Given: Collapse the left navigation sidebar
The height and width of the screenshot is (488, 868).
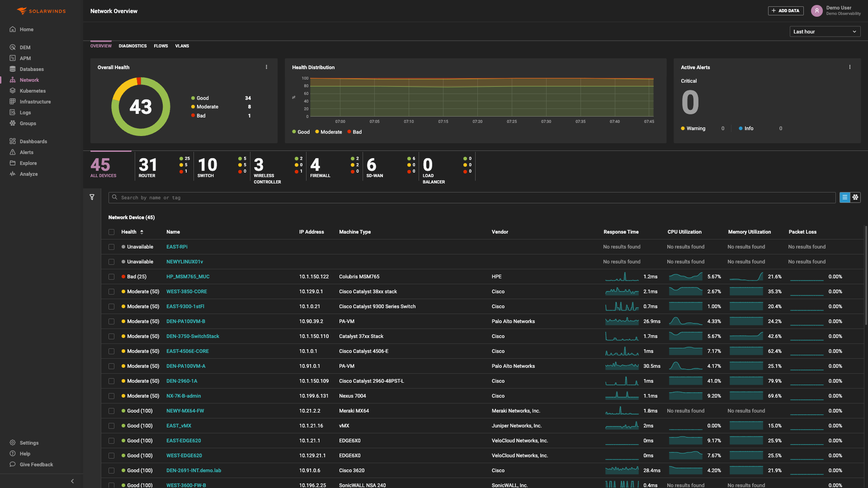Looking at the screenshot, I should pyautogui.click(x=72, y=481).
